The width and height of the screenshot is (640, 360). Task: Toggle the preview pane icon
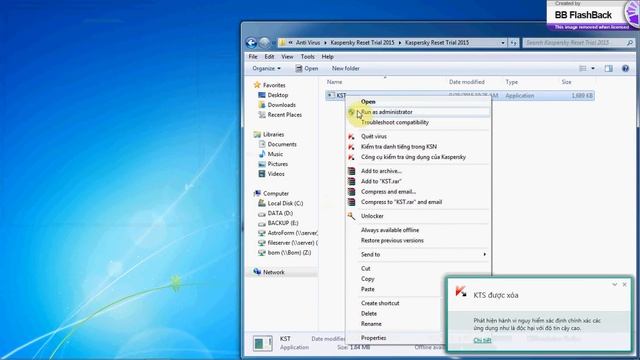pyautogui.click(x=609, y=69)
